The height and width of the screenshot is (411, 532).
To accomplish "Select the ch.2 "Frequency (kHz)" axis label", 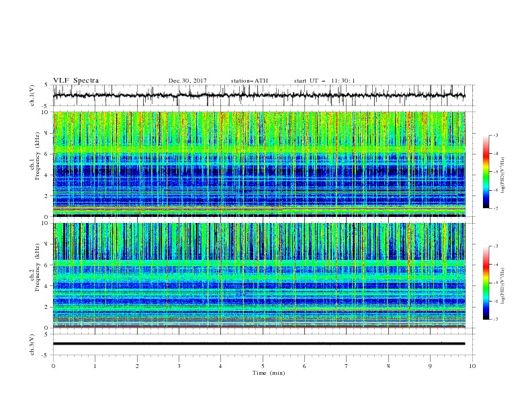I will tap(38, 267).
